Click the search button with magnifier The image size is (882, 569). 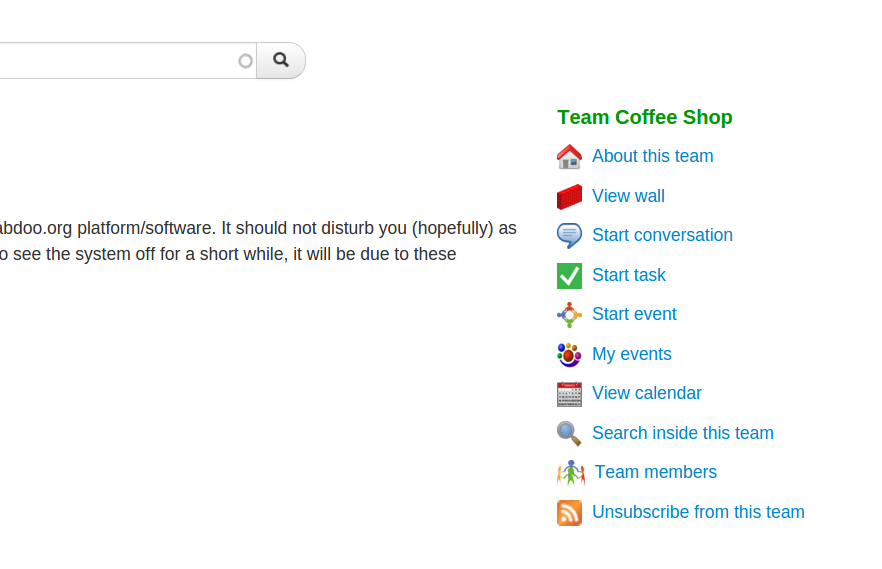pos(281,60)
